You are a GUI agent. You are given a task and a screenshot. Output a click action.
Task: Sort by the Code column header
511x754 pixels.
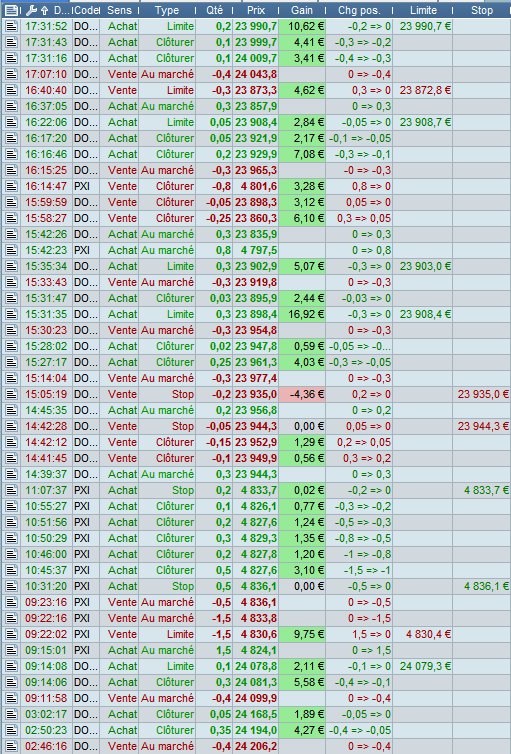point(87,10)
